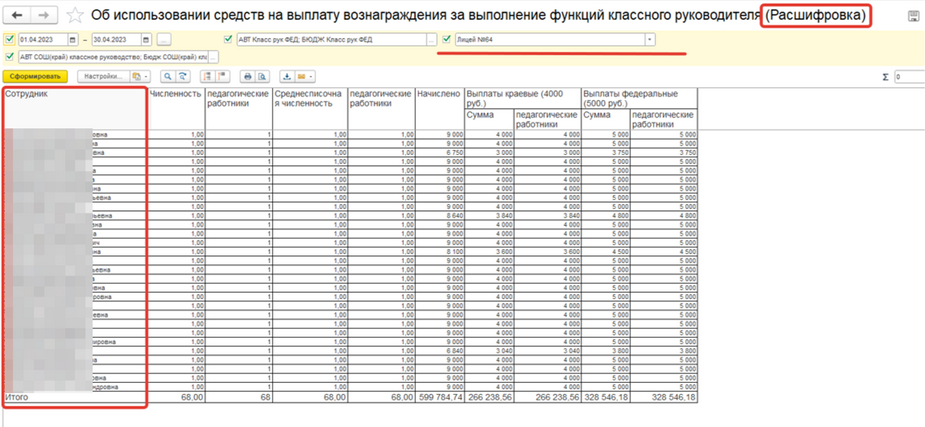
Task: Click the forward navigation arrow
Action: (x=44, y=16)
